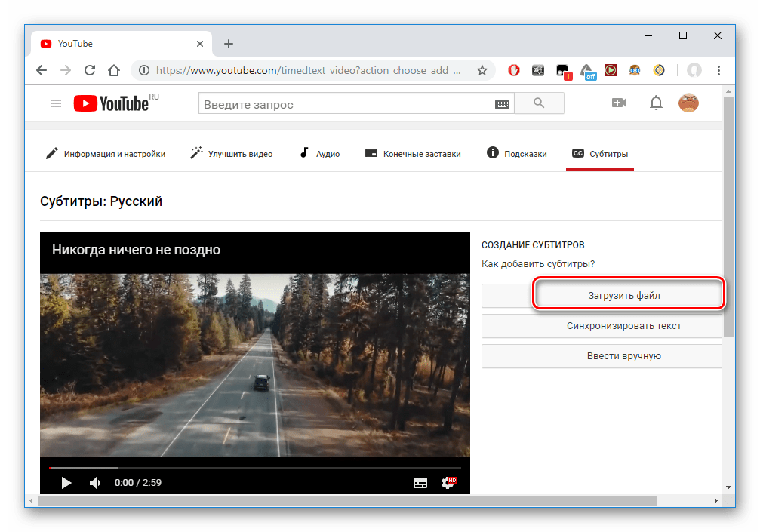The image size is (760, 532).
Task: Click the extension icon with red badge 1
Action: coord(563,71)
